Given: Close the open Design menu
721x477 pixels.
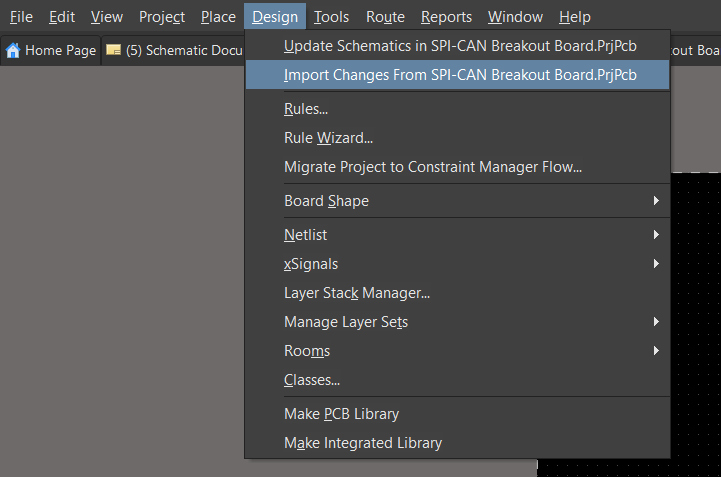Looking at the screenshot, I should pyautogui.click(x=275, y=17).
